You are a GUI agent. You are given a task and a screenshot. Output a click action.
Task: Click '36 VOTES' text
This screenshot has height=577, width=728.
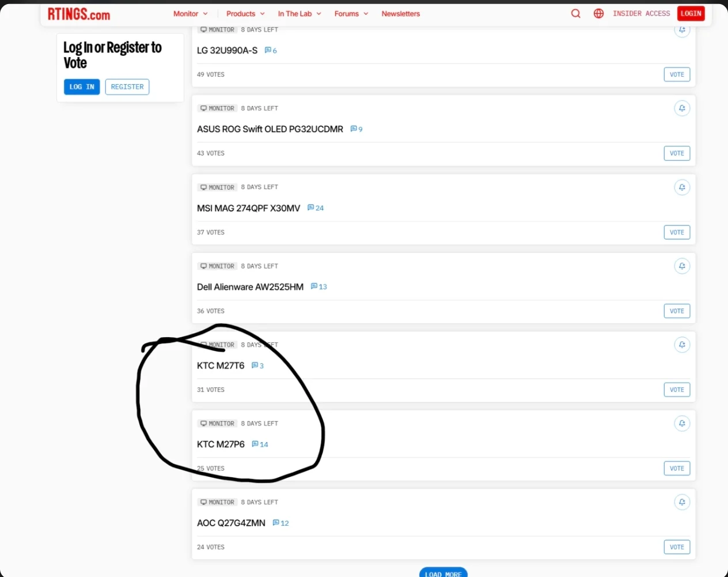click(211, 311)
